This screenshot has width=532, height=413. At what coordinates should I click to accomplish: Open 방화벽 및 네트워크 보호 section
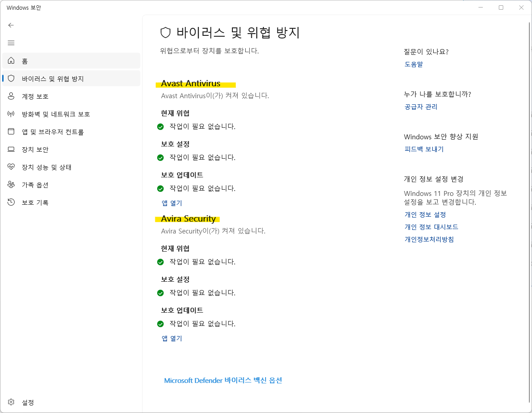[71, 114]
